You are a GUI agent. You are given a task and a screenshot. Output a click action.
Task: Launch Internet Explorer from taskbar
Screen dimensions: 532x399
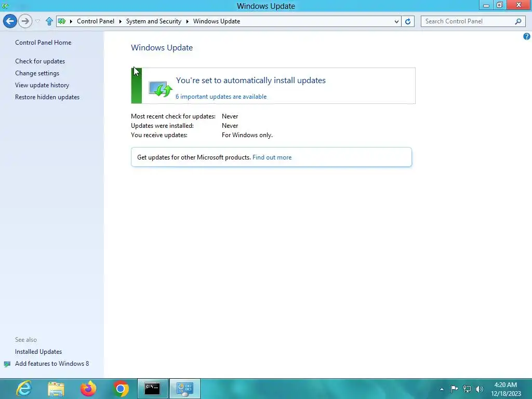click(x=24, y=389)
